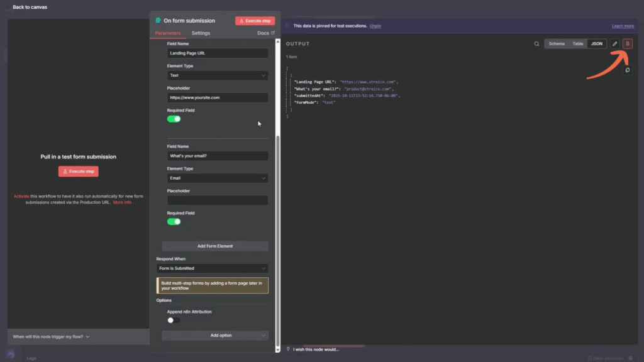Image resolution: width=644 pixels, height=362 pixels.
Task: Open Respond When dropdown set to Form Is Submitted
Action: pos(212,268)
